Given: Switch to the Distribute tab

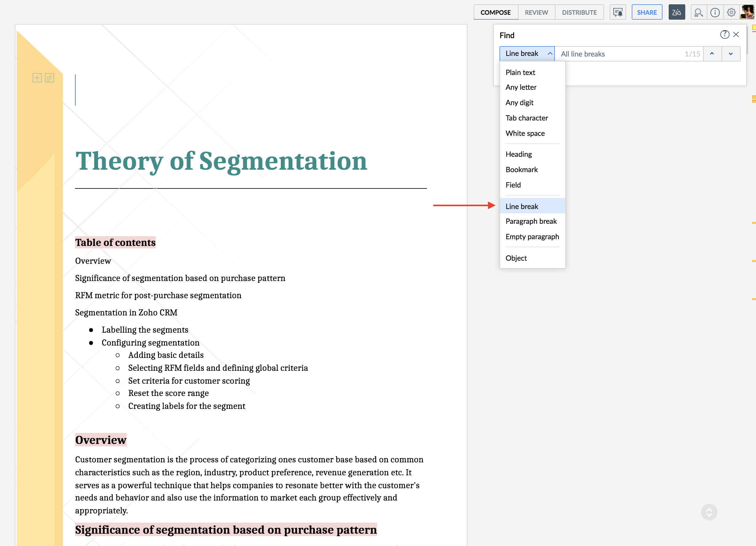Looking at the screenshot, I should point(579,12).
